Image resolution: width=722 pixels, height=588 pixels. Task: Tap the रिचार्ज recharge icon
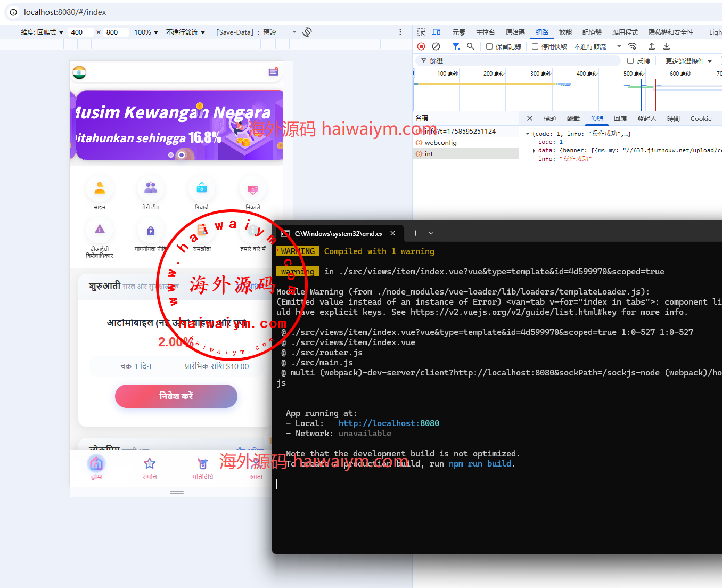pyautogui.click(x=202, y=189)
